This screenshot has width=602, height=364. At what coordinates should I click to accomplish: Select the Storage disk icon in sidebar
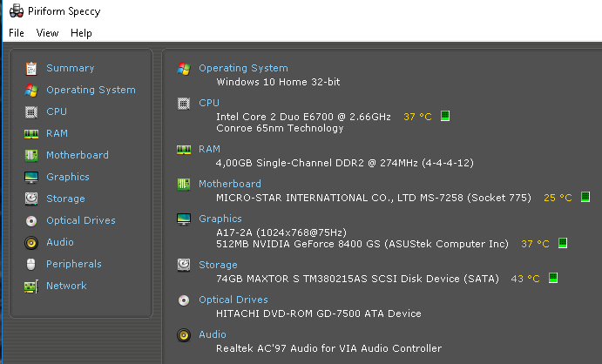pyautogui.click(x=31, y=199)
